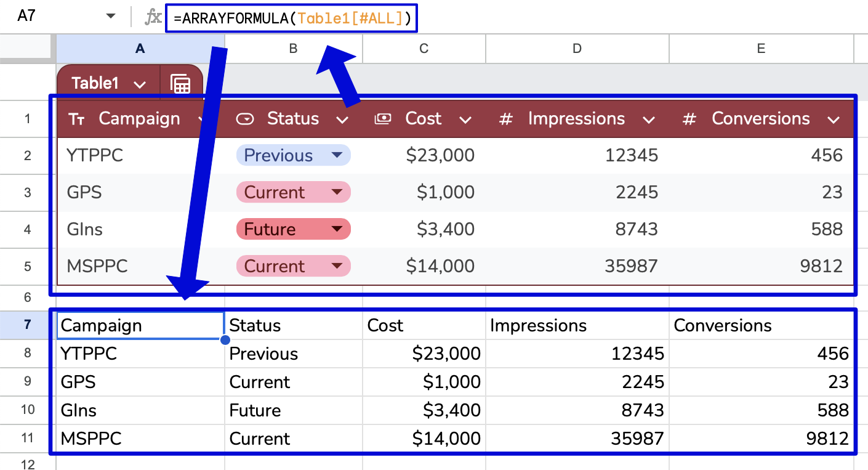Screen dimensions: 868x470
Task: Open the Current status dropdown in row 5
Action: point(338,265)
